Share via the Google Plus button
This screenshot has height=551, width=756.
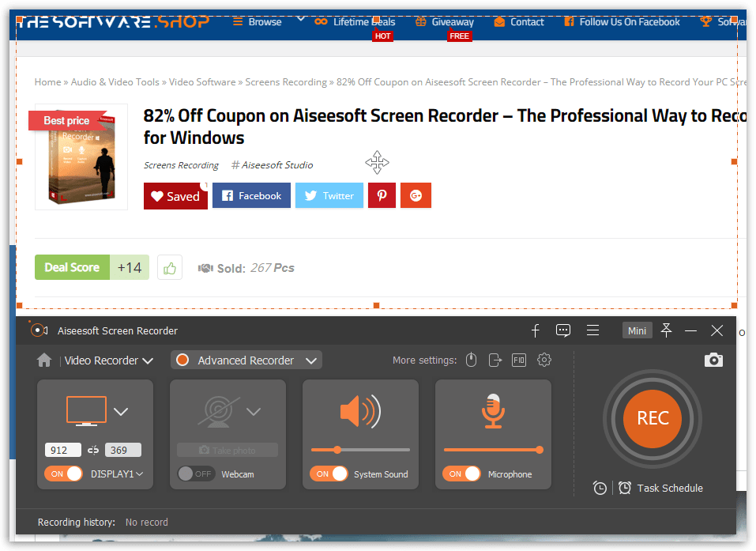(416, 195)
